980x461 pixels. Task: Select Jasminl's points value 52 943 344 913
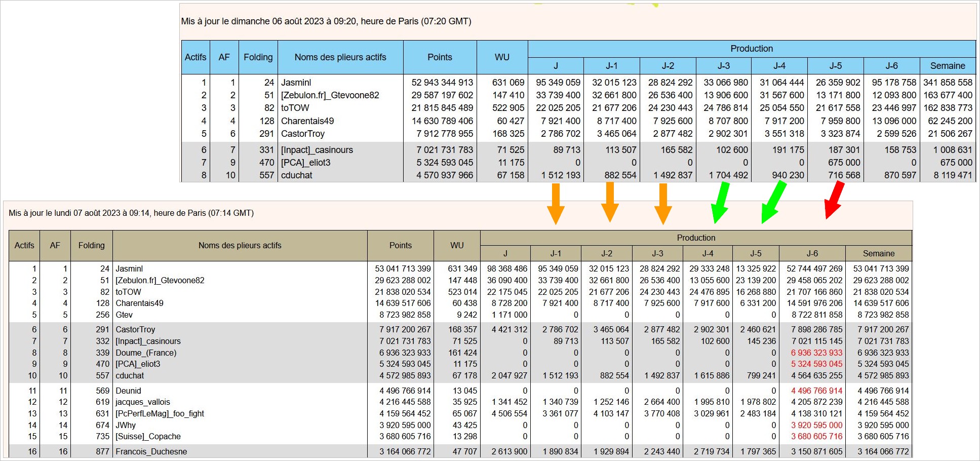point(442,82)
